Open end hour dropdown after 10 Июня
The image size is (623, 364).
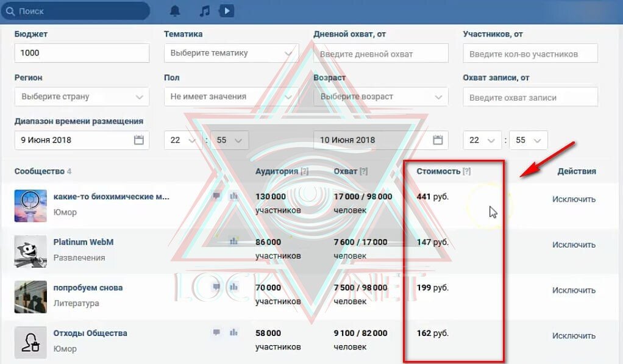click(482, 140)
